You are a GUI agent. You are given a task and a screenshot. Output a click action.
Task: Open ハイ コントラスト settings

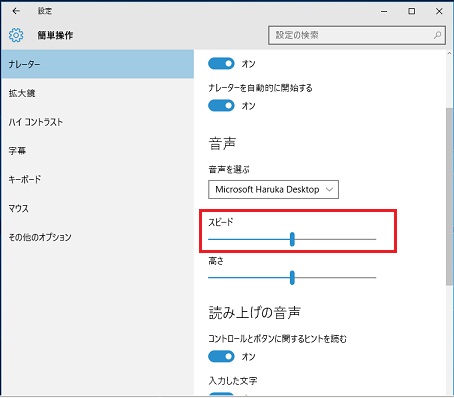pyautogui.click(x=97, y=122)
